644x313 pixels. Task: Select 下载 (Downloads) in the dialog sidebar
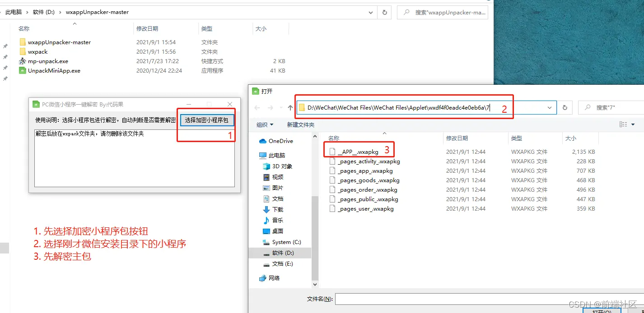(x=279, y=209)
